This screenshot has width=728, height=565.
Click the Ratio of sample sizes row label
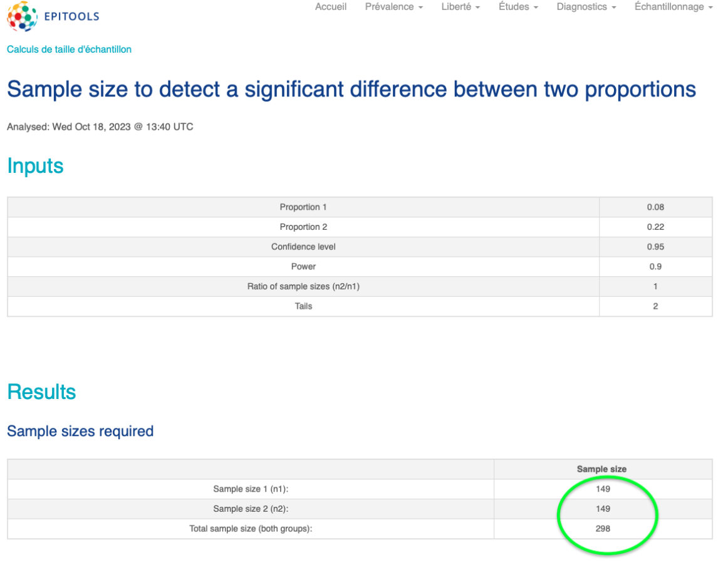[303, 286]
